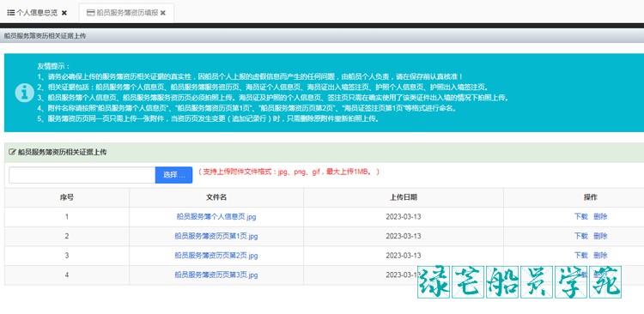Download 船员服务簿资历页第2页.jpg via 下载

pos(580,256)
